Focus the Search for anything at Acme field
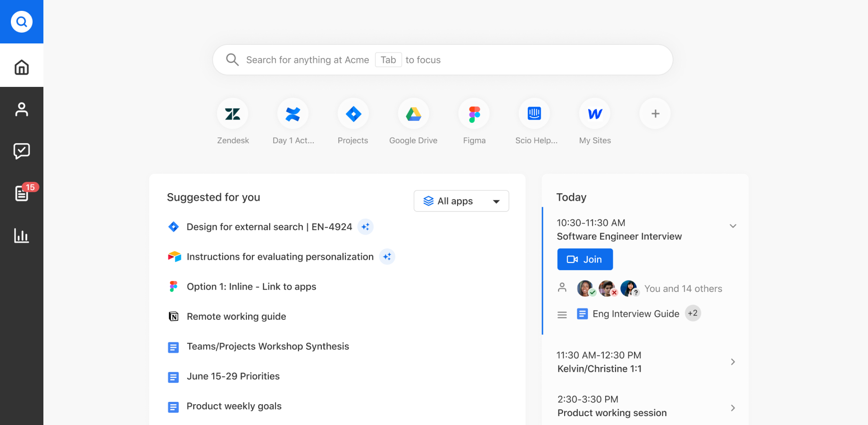Viewport: 868px width, 425px height. (442, 60)
